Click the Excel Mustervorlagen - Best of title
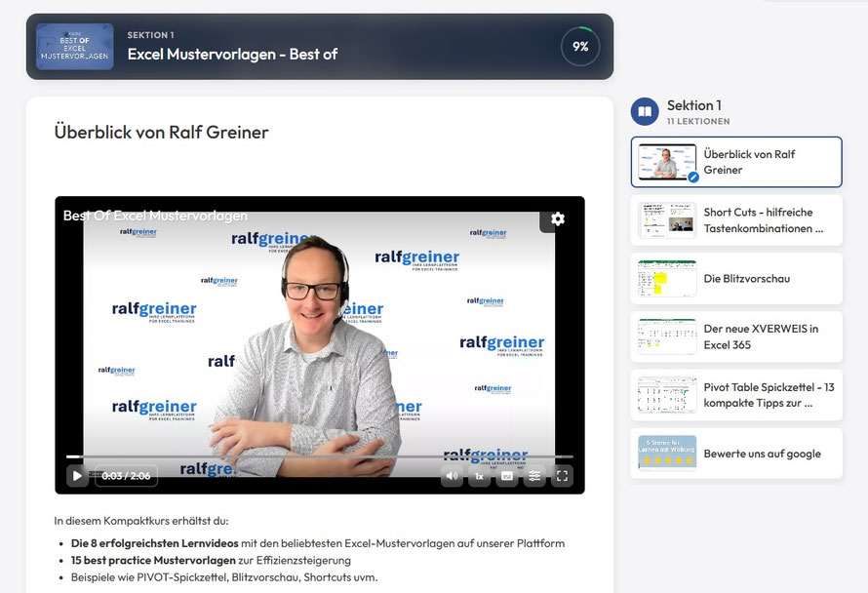 (232, 55)
